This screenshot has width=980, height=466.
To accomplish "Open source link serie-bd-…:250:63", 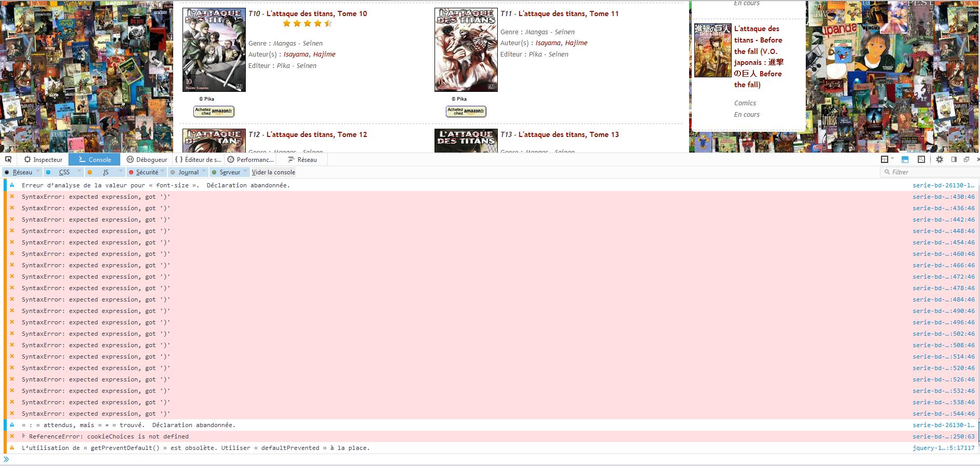I will click(x=944, y=436).
